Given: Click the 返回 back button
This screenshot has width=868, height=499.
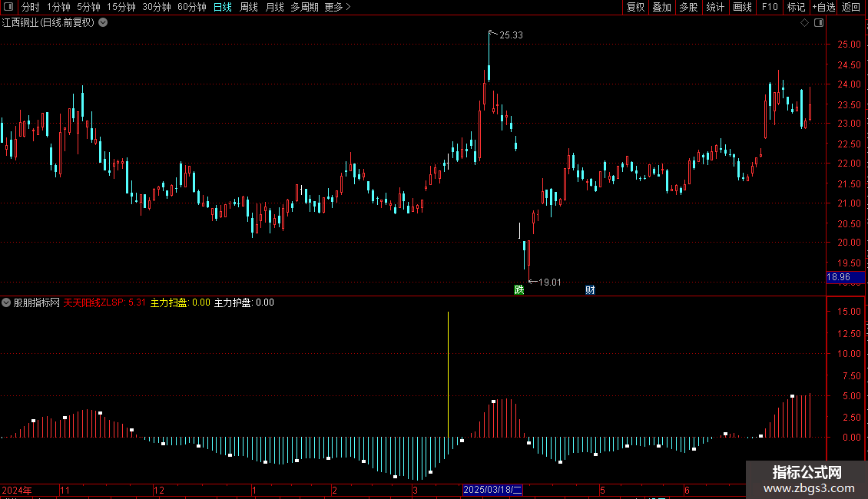Looking at the screenshot, I should 851,7.
